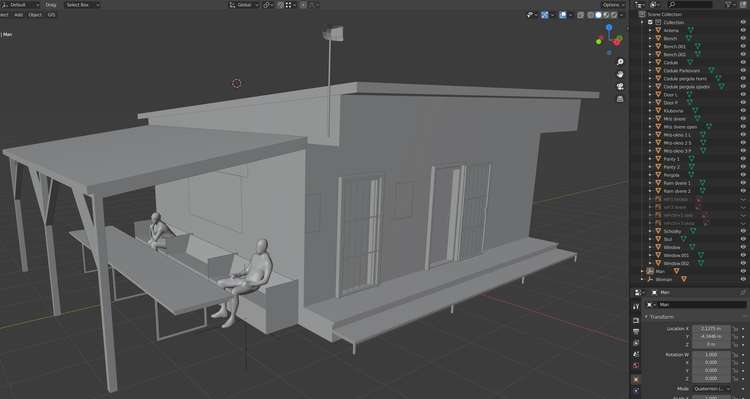Click the lock icon beside Location X
This screenshot has width=750, height=399.
pos(735,329)
